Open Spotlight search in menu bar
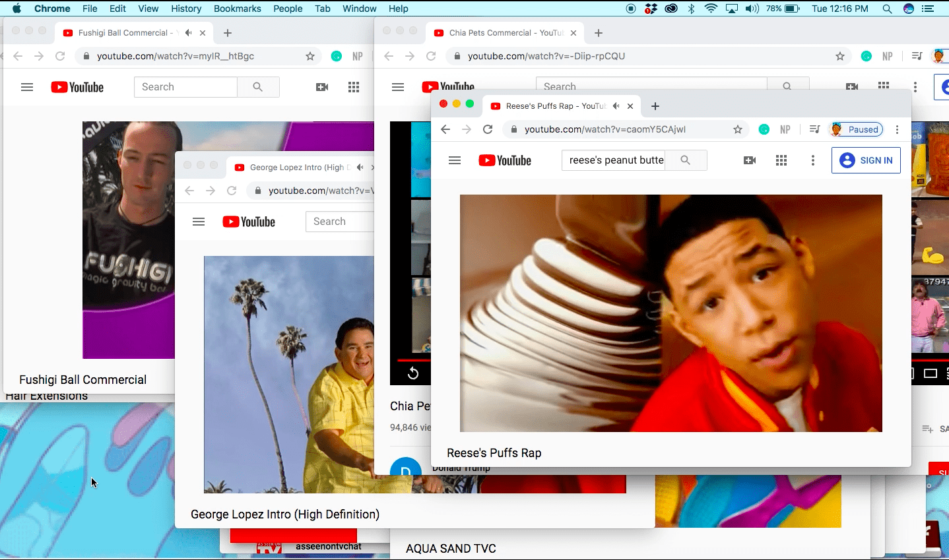 (887, 9)
